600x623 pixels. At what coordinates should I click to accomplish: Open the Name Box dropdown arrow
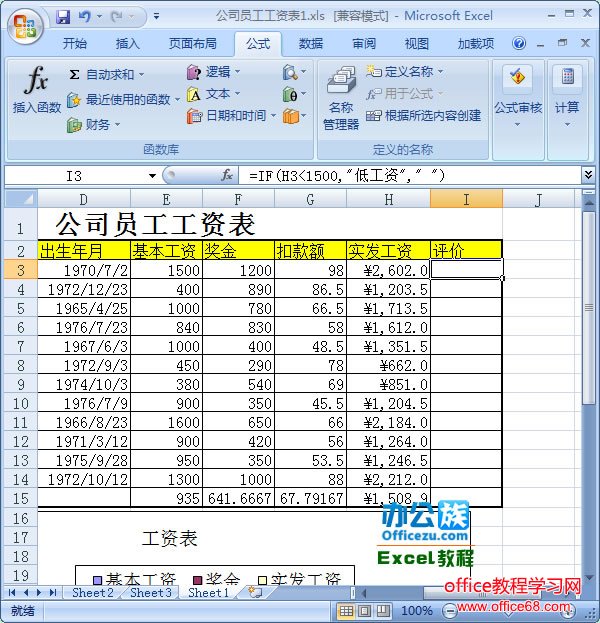[x=152, y=176]
